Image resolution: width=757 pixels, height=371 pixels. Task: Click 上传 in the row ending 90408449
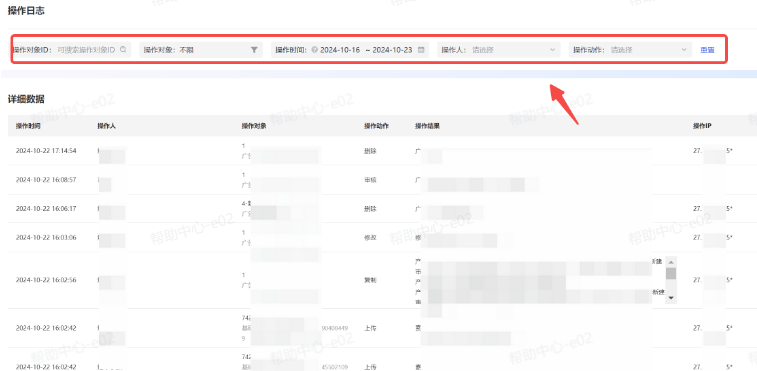tap(370, 328)
